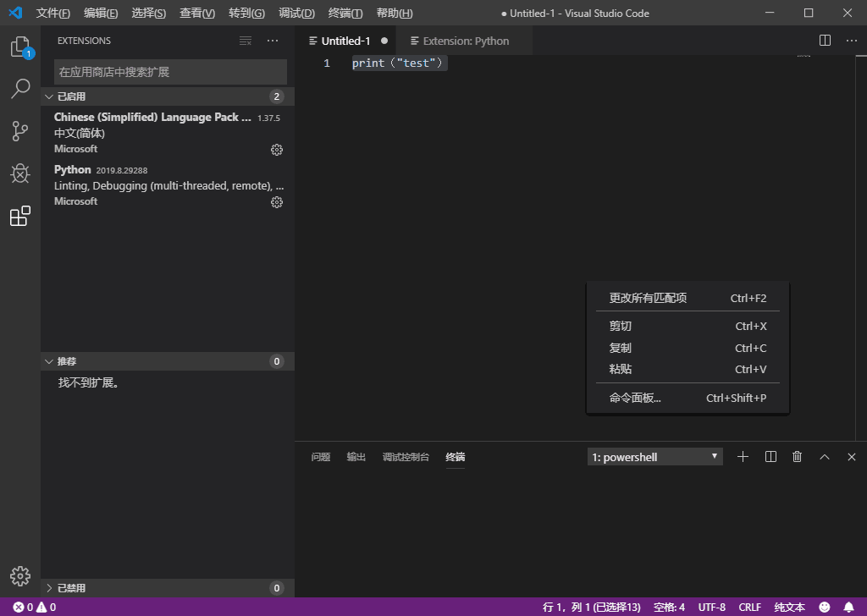Screen dimensions: 867x616
Task: Switch to the 输出 panel tab
Action: (x=356, y=457)
